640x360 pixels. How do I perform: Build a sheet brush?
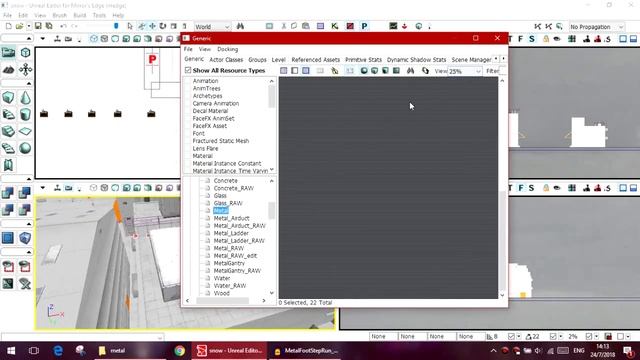click(25, 131)
